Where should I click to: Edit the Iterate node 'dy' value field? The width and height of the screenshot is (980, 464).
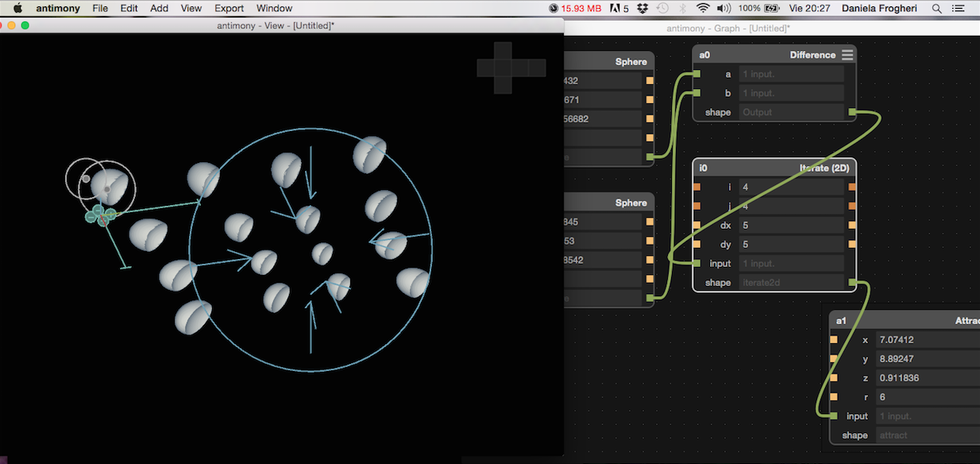(791, 245)
